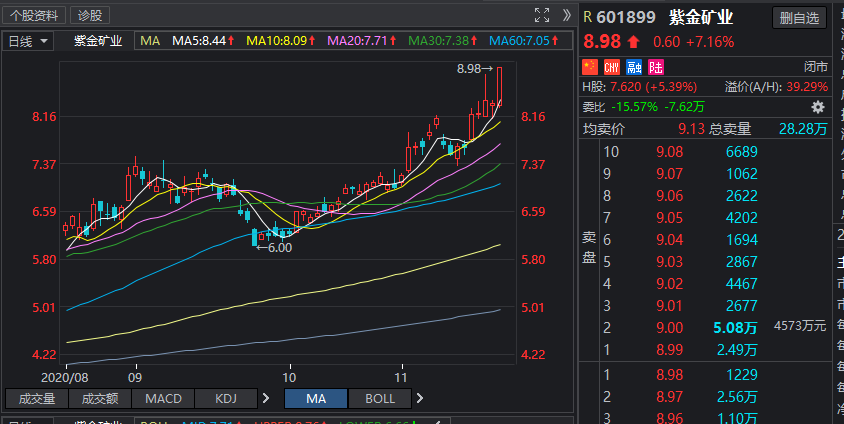Click the MA10:8.09 indicator label
The image size is (844, 424).
[x=280, y=40]
